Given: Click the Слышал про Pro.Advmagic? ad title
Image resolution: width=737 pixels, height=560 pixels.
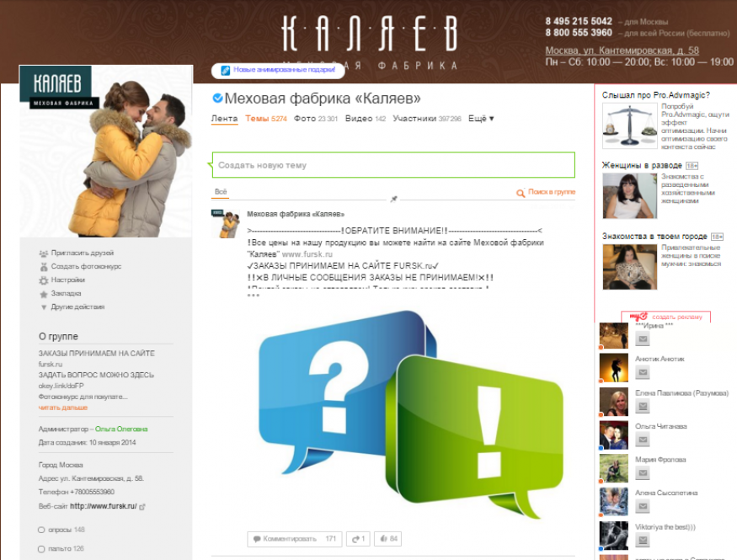Looking at the screenshot, I should (655, 95).
